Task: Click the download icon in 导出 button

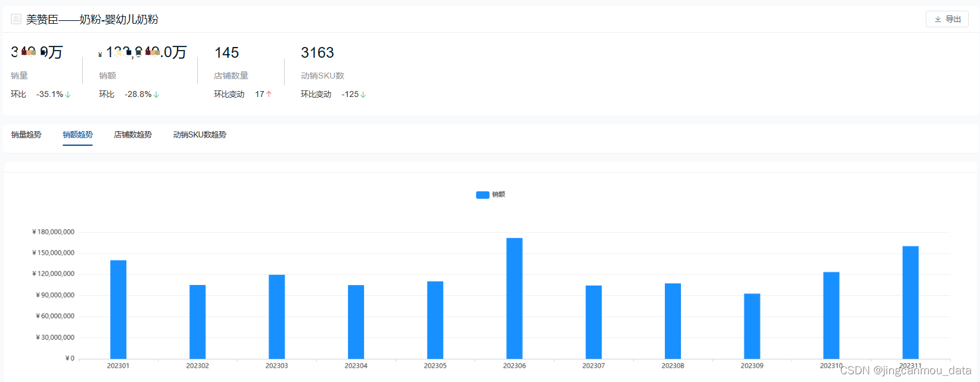Action: (x=938, y=19)
